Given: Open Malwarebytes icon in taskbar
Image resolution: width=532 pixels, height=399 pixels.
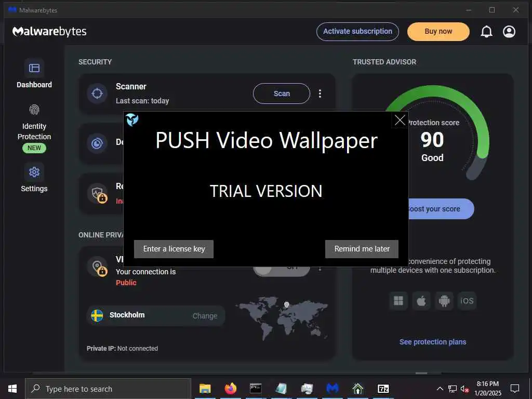Looking at the screenshot, I should tap(332, 389).
